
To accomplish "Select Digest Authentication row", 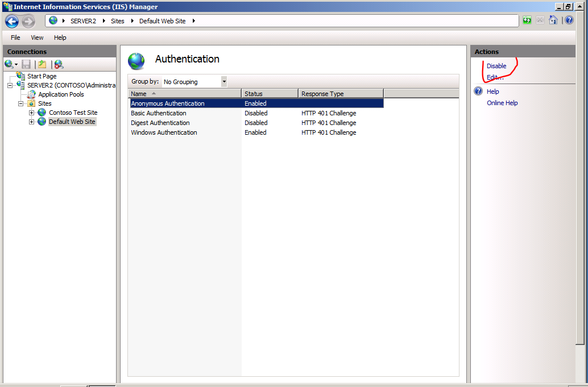I will pos(256,123).
